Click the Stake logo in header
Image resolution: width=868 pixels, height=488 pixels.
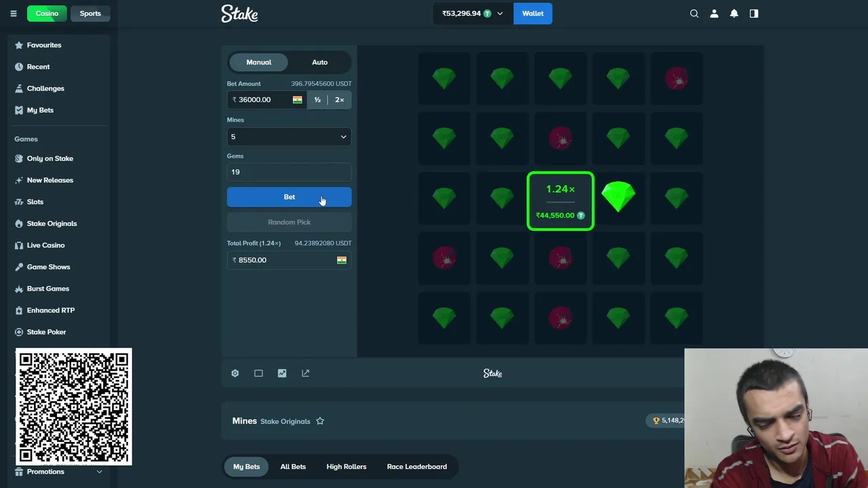pyautogui.click(x=239, y=14)
